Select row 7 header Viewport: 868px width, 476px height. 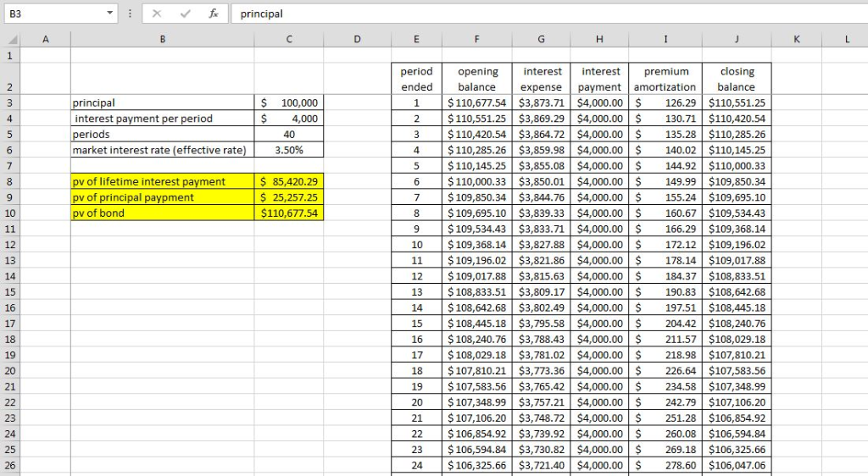10,166
